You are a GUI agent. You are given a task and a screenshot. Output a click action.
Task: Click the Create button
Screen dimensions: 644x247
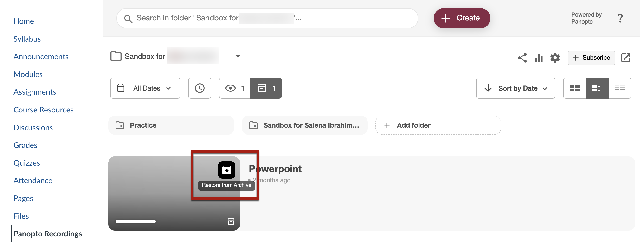coord(462,18)
